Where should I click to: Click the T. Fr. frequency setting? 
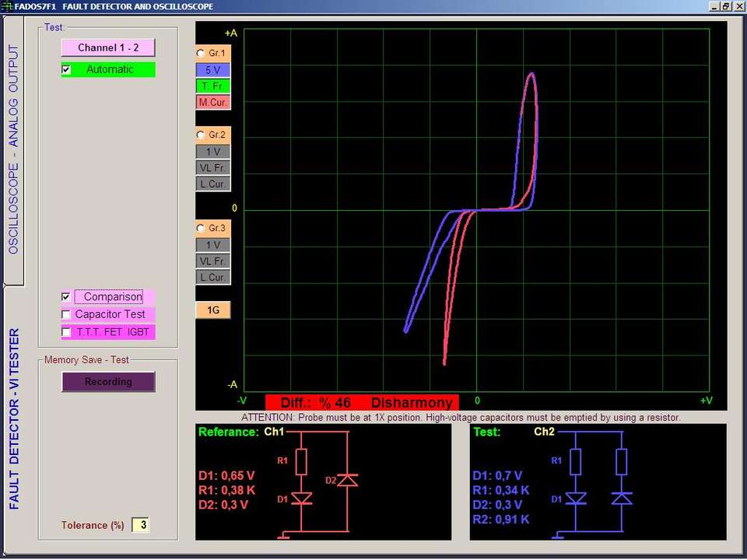(212, 86)
